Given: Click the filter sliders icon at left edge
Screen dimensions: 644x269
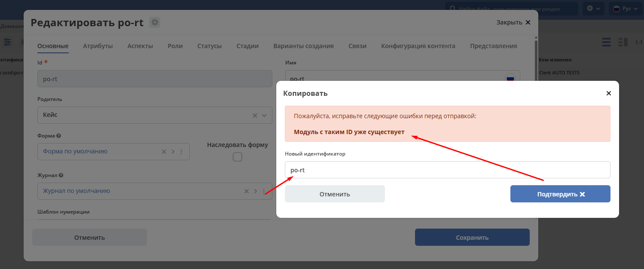Looking at the screenshot, I should pos(7,42).
